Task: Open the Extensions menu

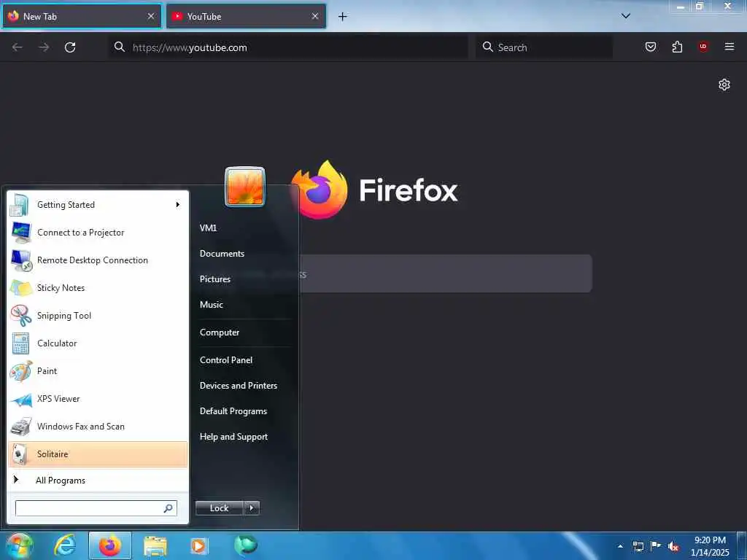Action: coord(677,47)
